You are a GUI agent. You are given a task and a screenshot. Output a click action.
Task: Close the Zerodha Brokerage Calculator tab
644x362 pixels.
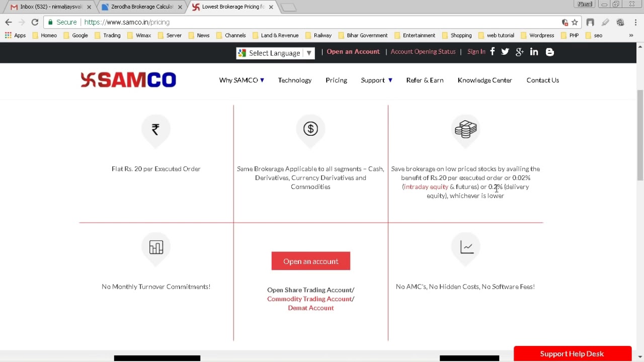pyautogui.click(x=180, y=7)
